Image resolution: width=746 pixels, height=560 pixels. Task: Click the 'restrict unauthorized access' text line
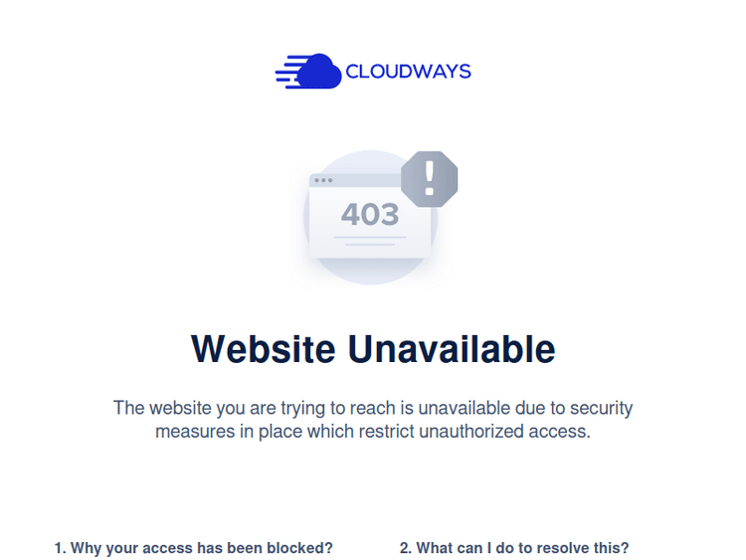pyautogui.click(x=474, y=432)
